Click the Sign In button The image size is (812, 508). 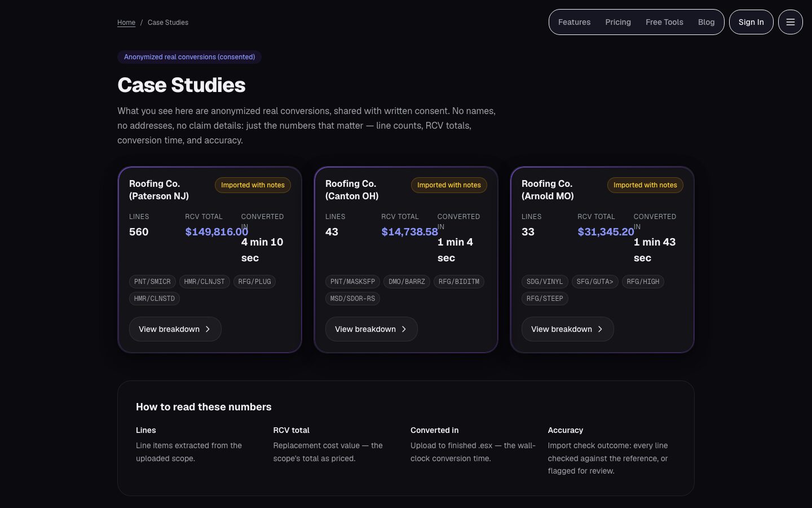tap(751, 22)
